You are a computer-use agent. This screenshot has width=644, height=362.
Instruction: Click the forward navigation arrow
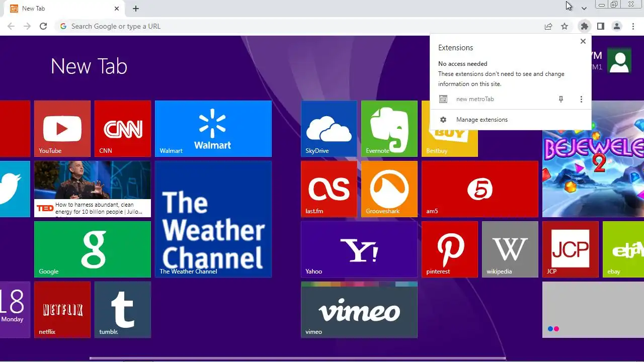[x=27, y=26]
